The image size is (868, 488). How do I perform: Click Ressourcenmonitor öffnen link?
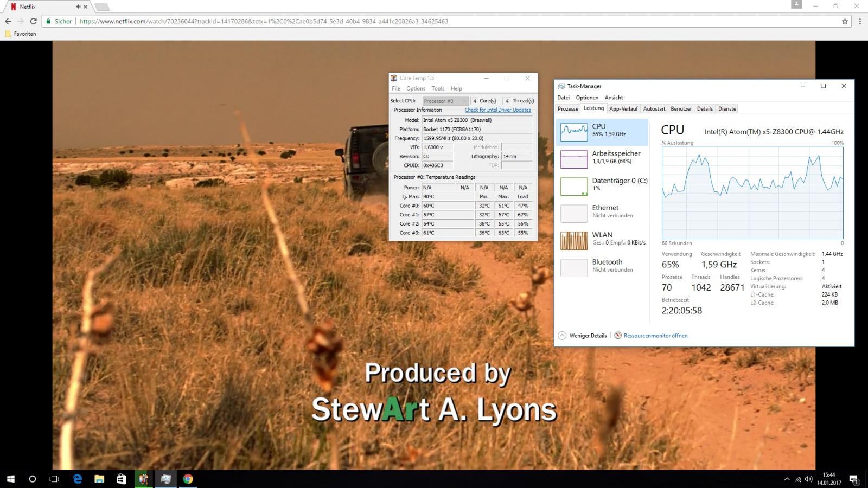(655, 336)
